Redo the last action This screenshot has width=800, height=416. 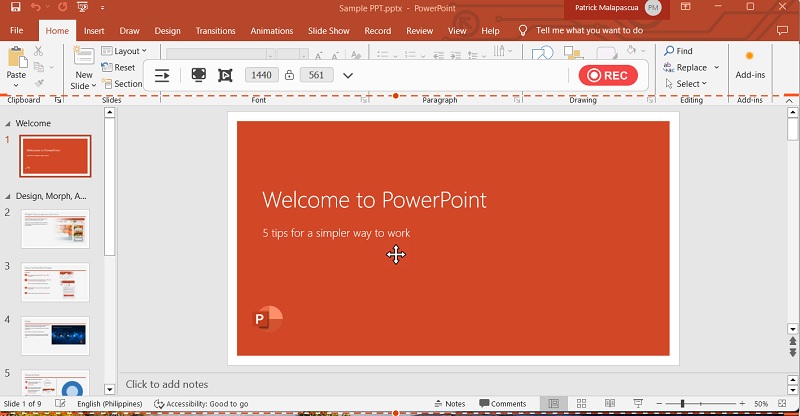[x=62, y=7]
